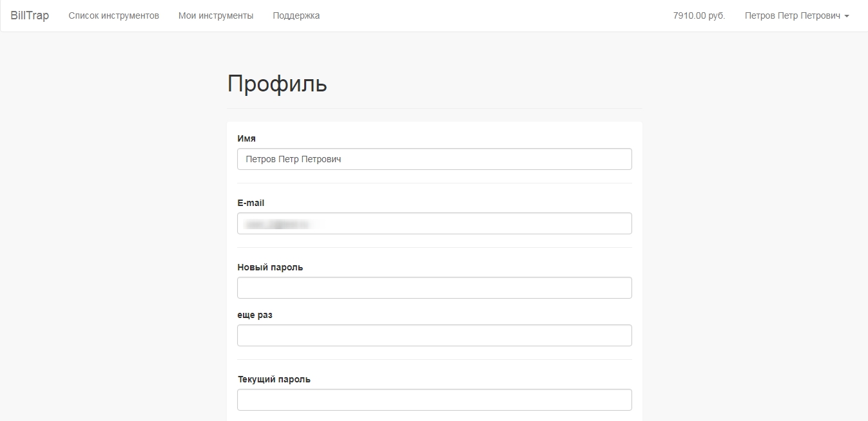This screenshot has width=868, height=421.
Task: Focus the Имя input field
Action: (434, 159)
